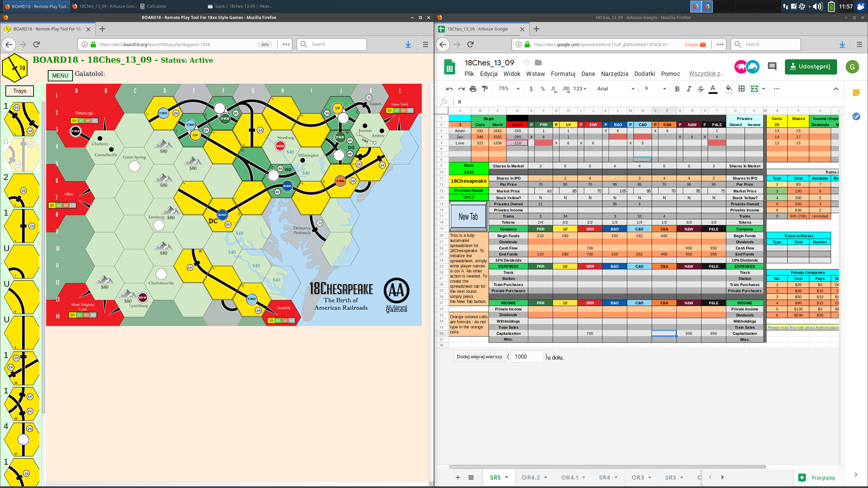Open SR4 sheet tab options arrow
Image resolution: width=868 pixels, height=488 pixels.
click(616, 477)
